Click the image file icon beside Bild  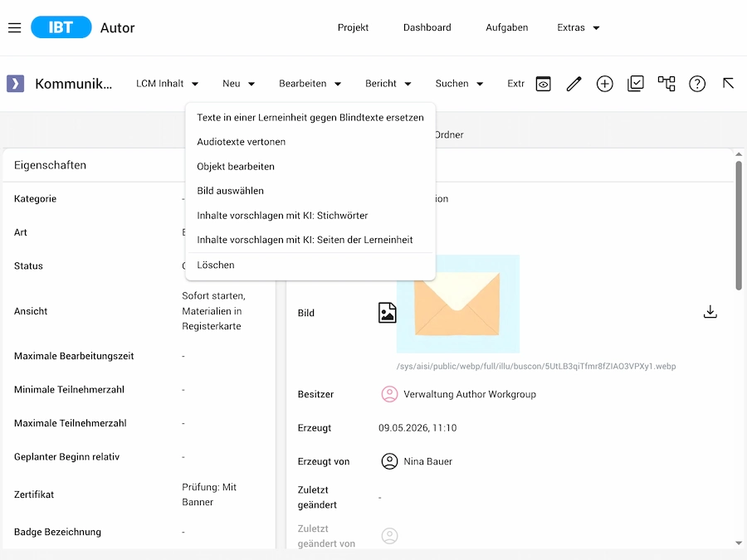pyautogui.click(x=388, y=313)
